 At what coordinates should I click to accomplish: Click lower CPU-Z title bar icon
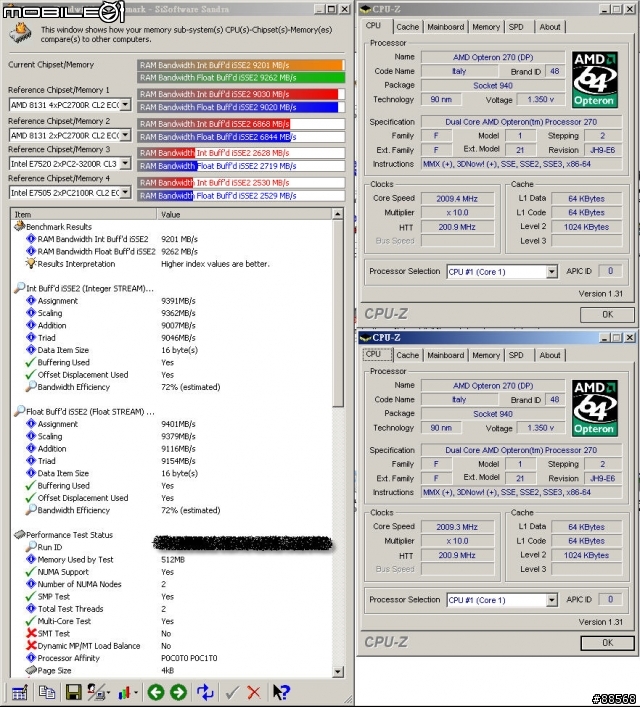point(365,338)
